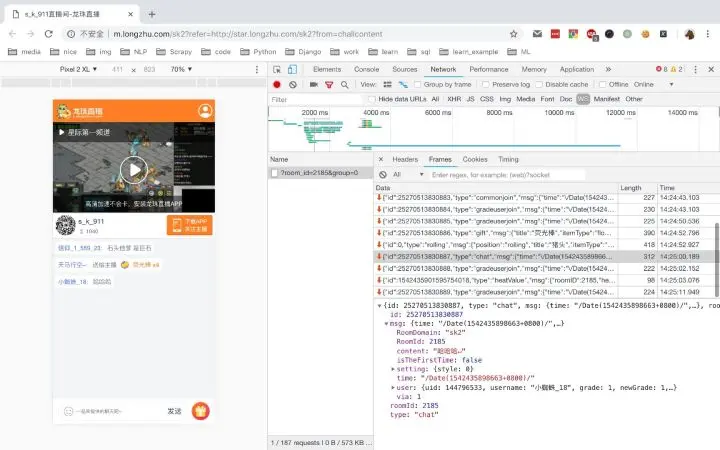Switch to the Sources tab
720x450 pixels.
405,69
